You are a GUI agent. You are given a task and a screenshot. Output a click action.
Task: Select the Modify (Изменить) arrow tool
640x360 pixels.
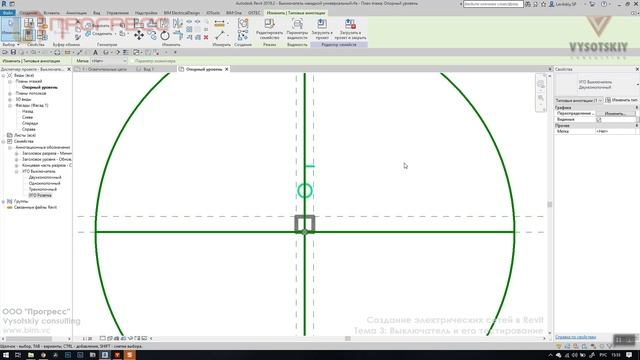pyautogui.click(x=11, y=29)
